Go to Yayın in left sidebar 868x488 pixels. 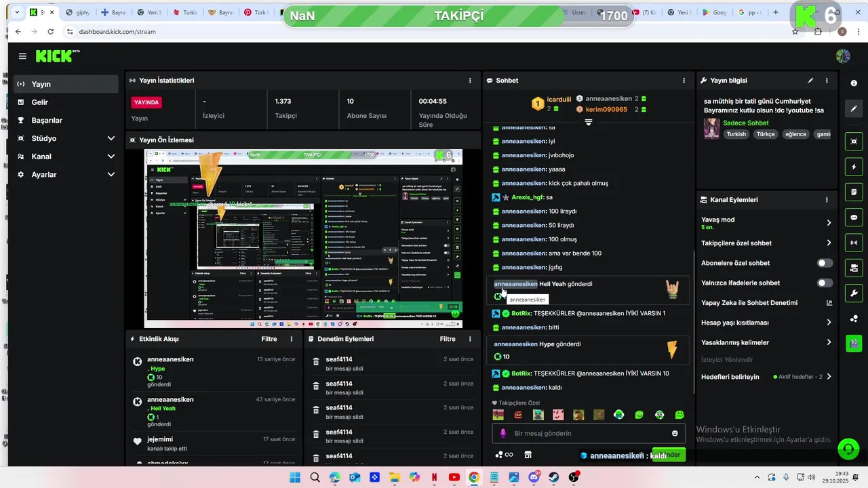click(66, 84)
